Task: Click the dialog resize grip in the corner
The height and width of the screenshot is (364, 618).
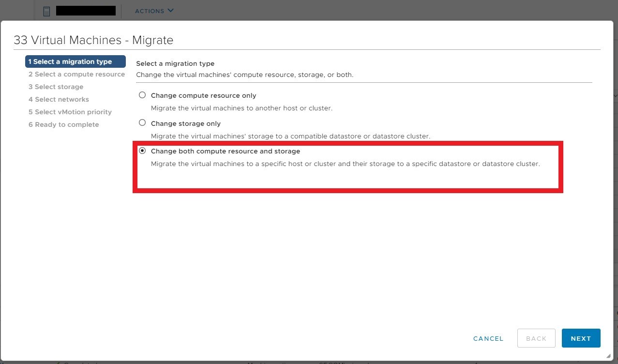Action: (x=608, y=356)
